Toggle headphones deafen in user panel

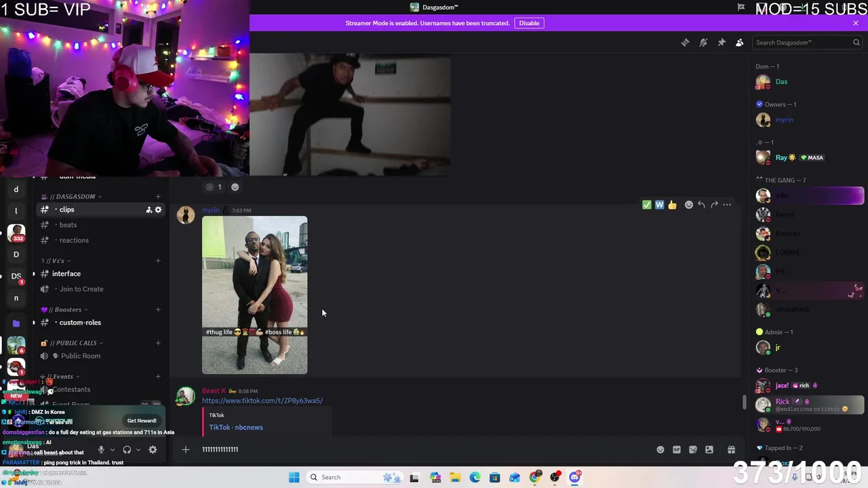[x=127, y=449]
